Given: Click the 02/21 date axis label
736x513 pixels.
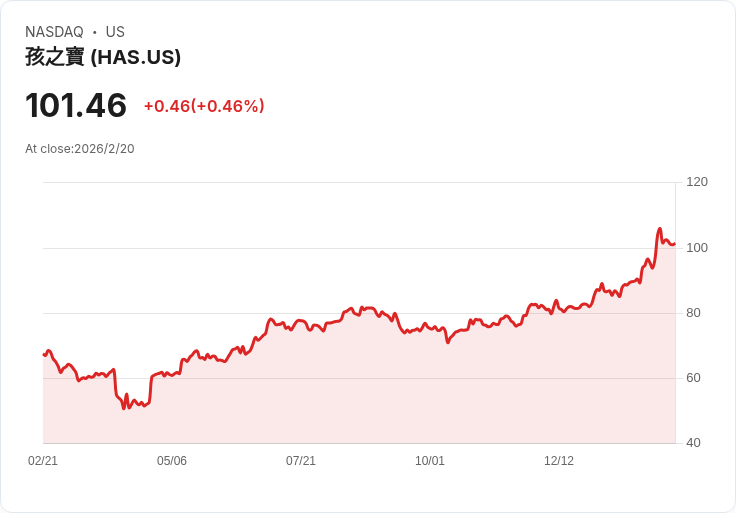Looking at the screenshot, I should click(x=43, y=460).
